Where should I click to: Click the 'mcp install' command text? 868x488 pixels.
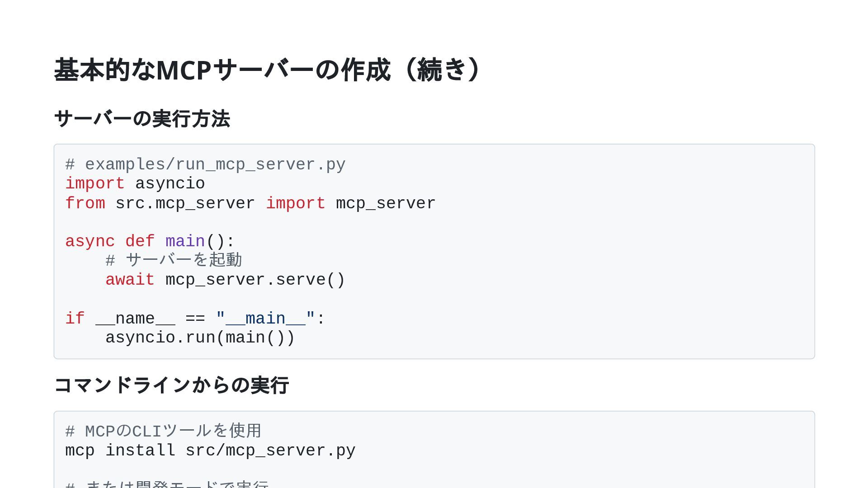pyautogui.click(x=120, y=450)
